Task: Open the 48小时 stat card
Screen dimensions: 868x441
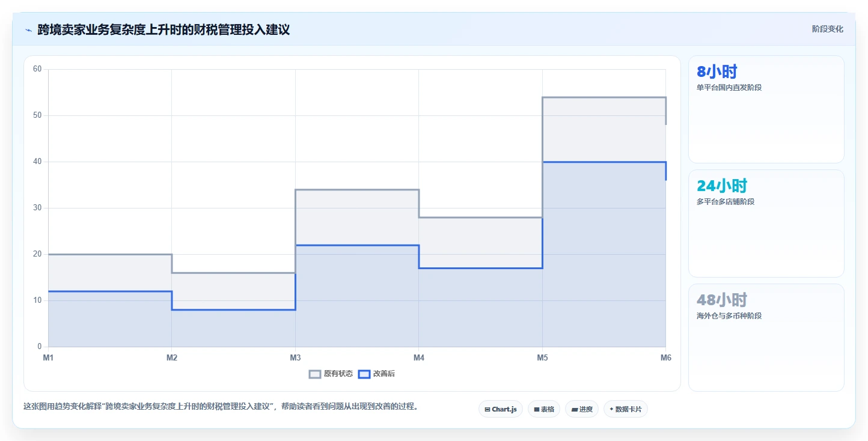Action: pyautogui.click(x=766, y=338)
